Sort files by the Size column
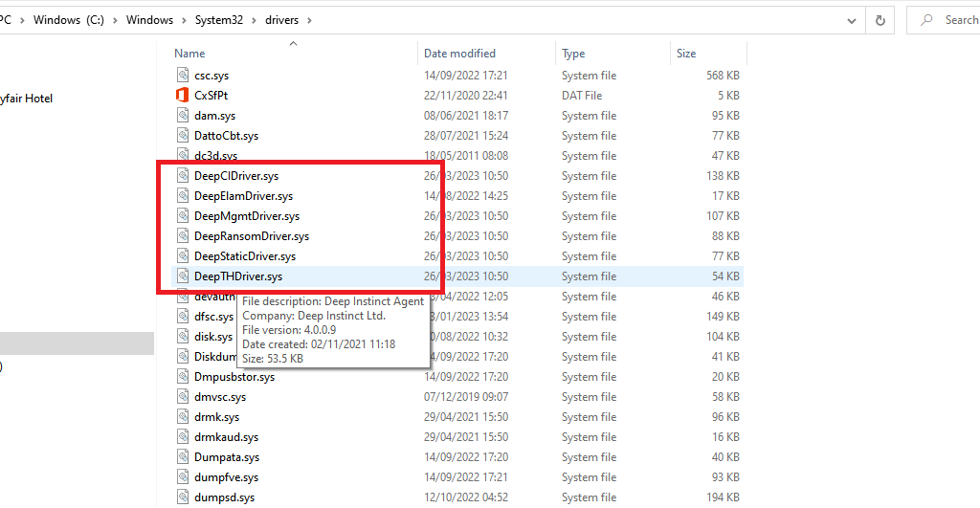Image resolution: width=980 pixels, height=508 pixels. [685, 54]
